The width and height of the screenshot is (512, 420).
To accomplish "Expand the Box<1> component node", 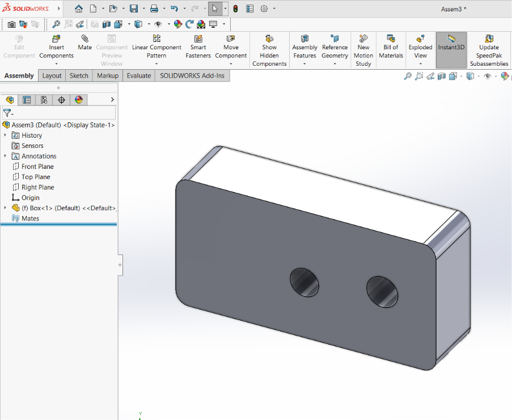I will pyautogui.click(x=5, y=208).
